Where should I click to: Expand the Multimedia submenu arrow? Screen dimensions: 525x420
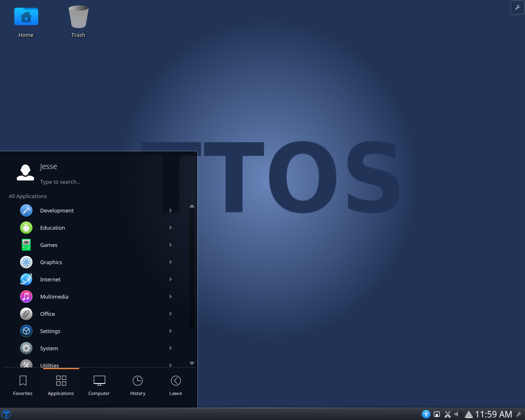(171, 297)
